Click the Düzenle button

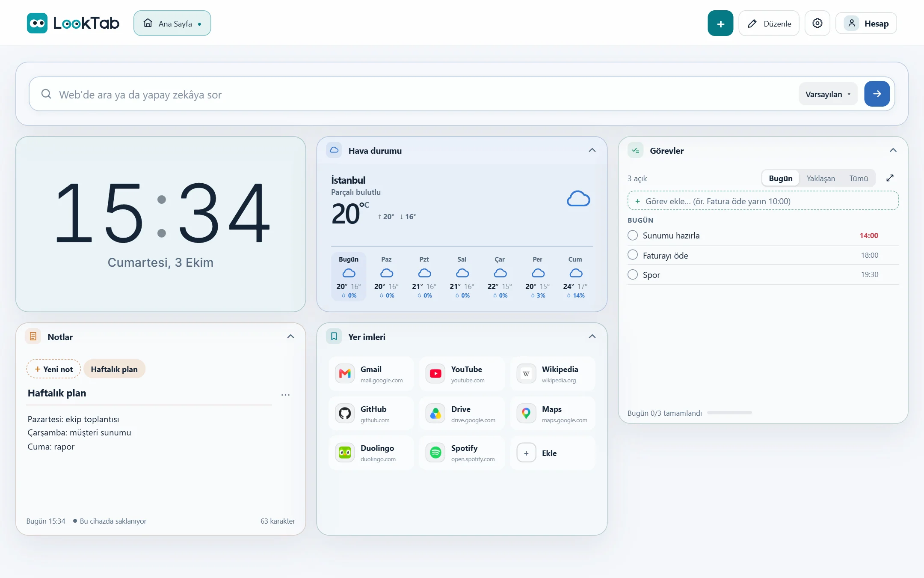[769, 24]
